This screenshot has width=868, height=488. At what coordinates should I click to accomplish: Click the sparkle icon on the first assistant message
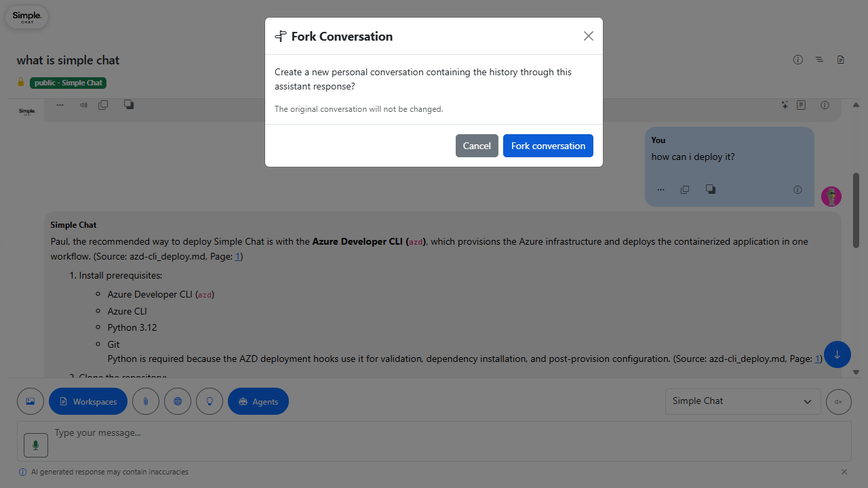click(785, 105)
